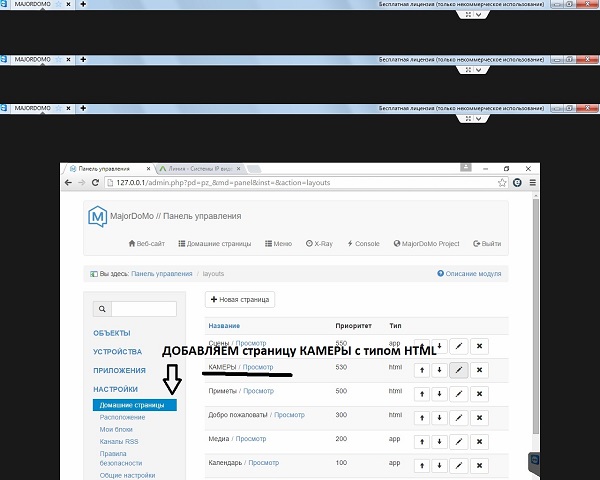Edit the Приметы page

click(x=459, y=394)
